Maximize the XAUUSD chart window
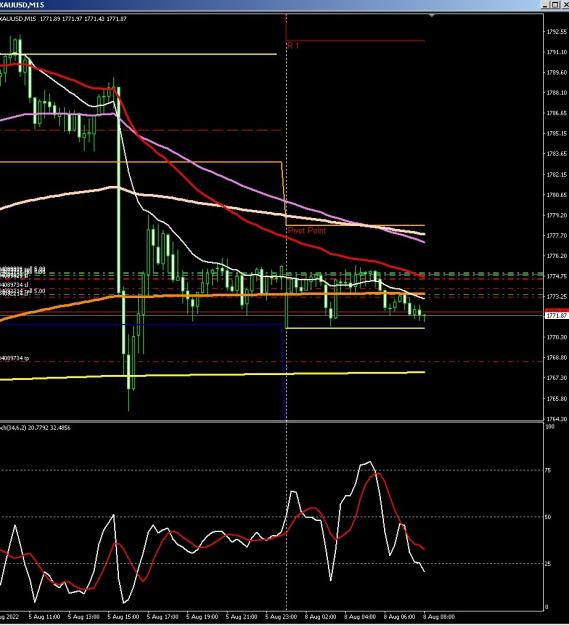This screenshot has width=569, height=625. pyautogui.click(x=555, y=5)
